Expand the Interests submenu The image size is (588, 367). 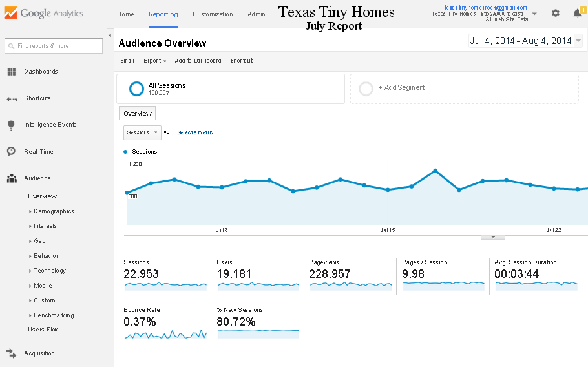pos(30,226)
